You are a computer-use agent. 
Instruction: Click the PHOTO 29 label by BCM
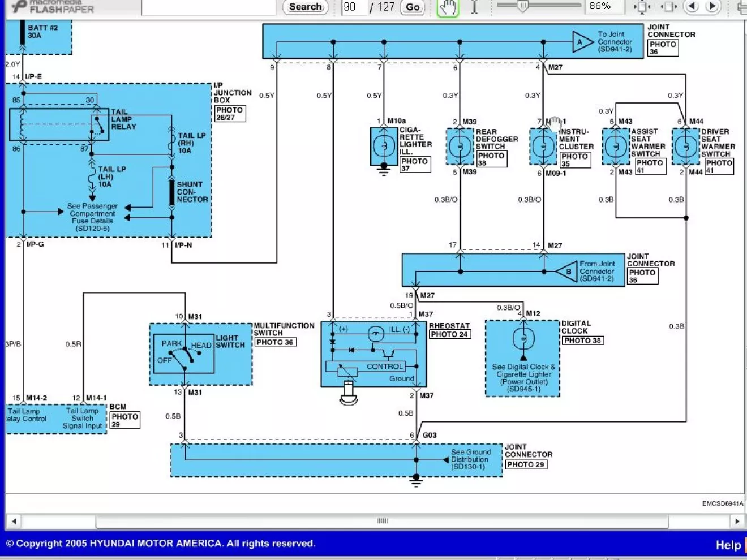click(x=125, y=420)
